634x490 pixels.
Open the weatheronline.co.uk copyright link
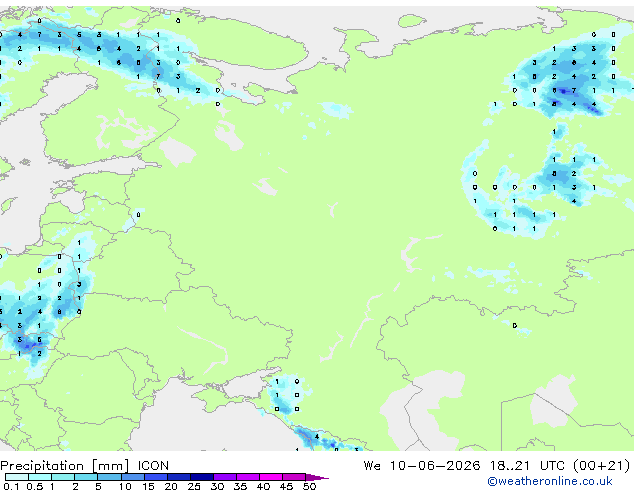click(550, 481)
